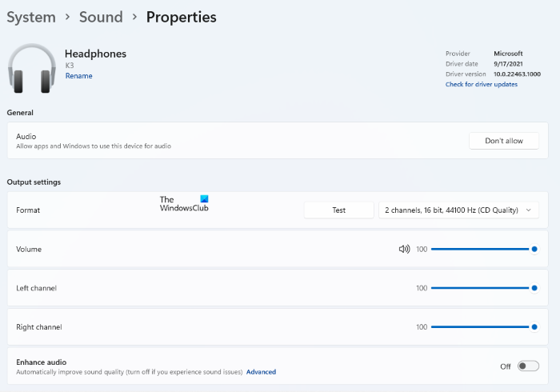Open Advanced enhance audio settings
The width and height of the screenshot is (560, 392).
pos(261,372)
